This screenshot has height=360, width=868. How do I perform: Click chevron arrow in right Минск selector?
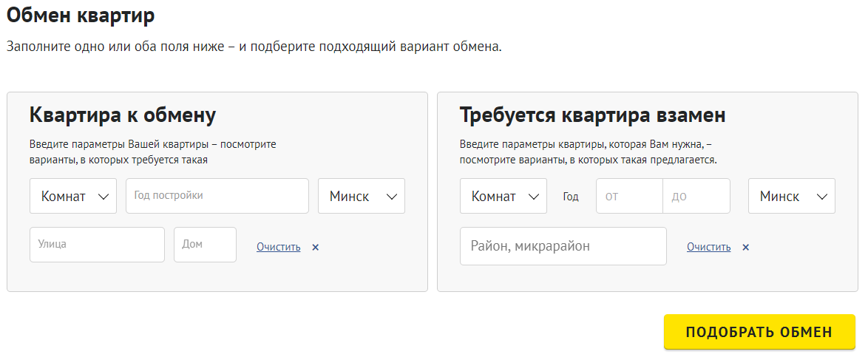(x=821, y=197)
